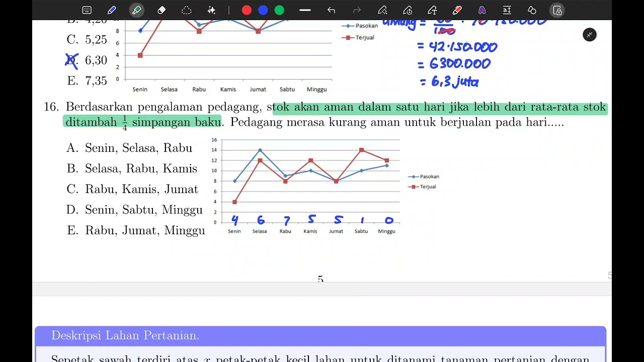Open the keyboard input tool
Screen dimensions: 644x362
pyautogui.click(x=87, y=10)
